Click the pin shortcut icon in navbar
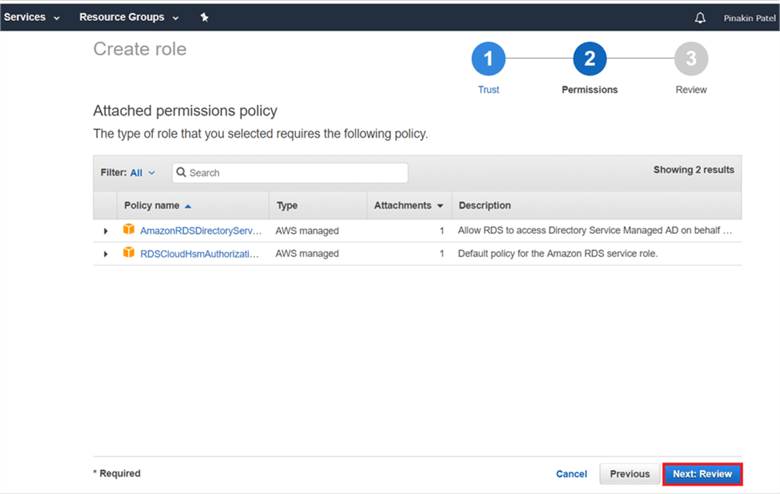780x494 pixels. [x=204, y=17]
